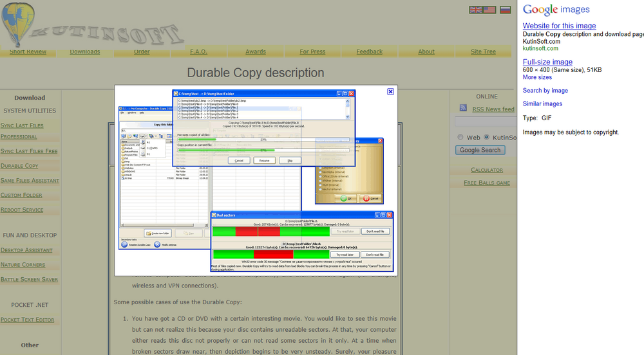Image resolution: width=644 pixels, height=355 pixels.
Task: Click the FUN AND DESKTOP sidebar heading
Action: click(x=30, y=235)
